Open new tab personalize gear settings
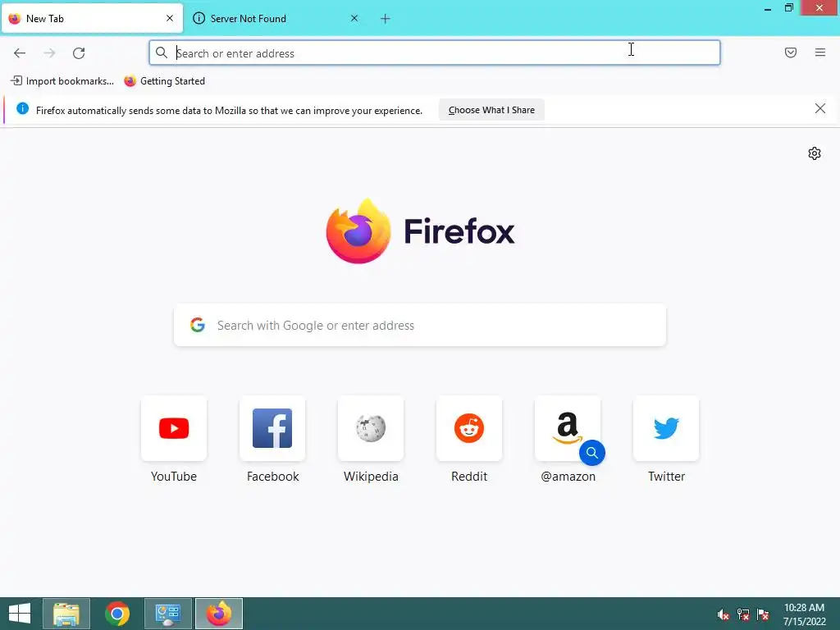The image size is (840, 630). pyautogui.click(x=815, y=153)
